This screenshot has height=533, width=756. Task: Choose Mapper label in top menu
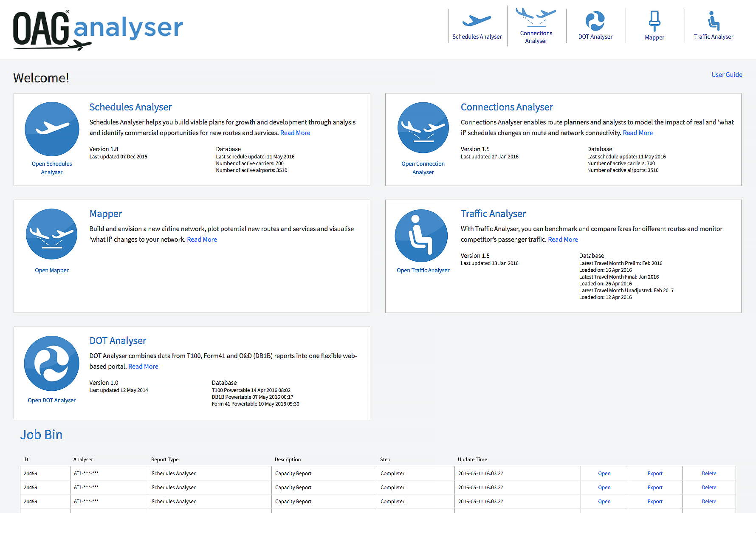[654, 38]
